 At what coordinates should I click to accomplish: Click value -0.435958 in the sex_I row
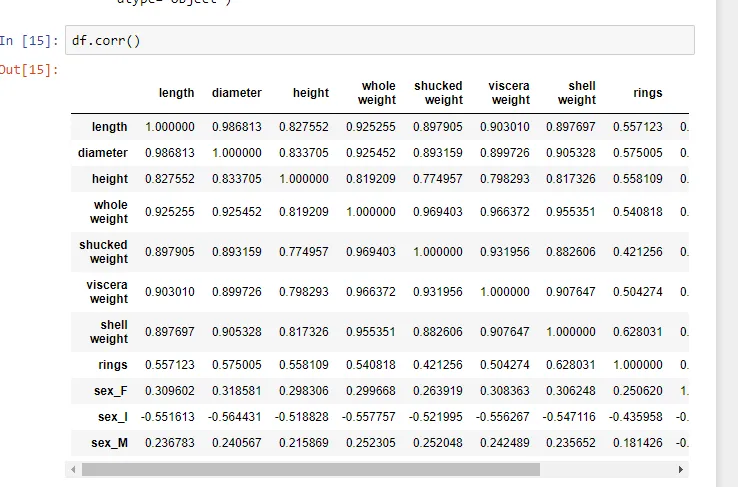[x=635, y=417]
